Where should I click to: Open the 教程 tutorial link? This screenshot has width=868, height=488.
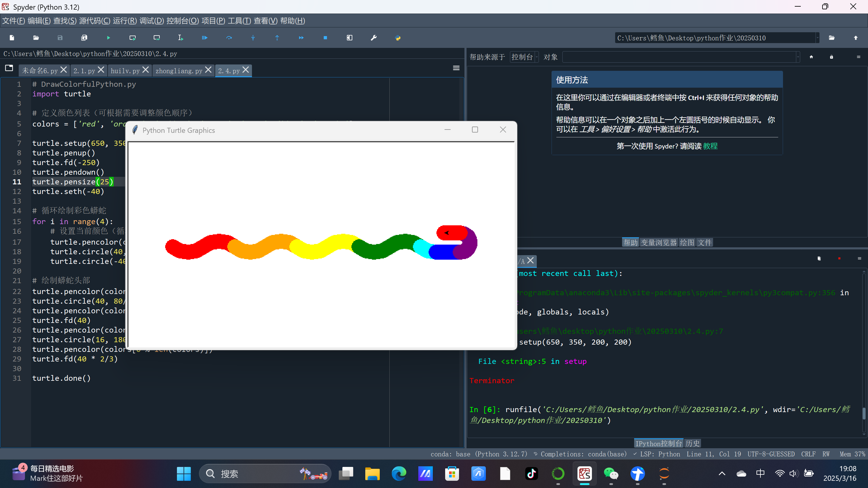click(710, 146)
